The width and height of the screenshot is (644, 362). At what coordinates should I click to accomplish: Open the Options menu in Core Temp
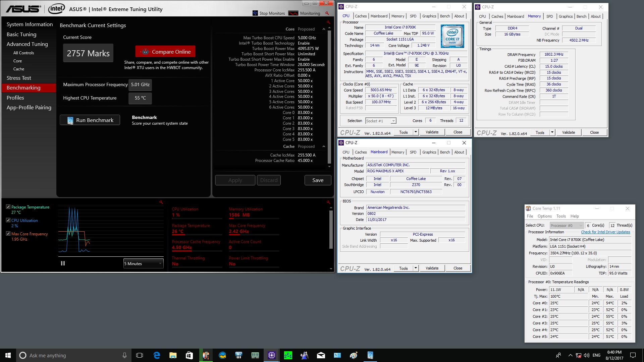point(544,216)
